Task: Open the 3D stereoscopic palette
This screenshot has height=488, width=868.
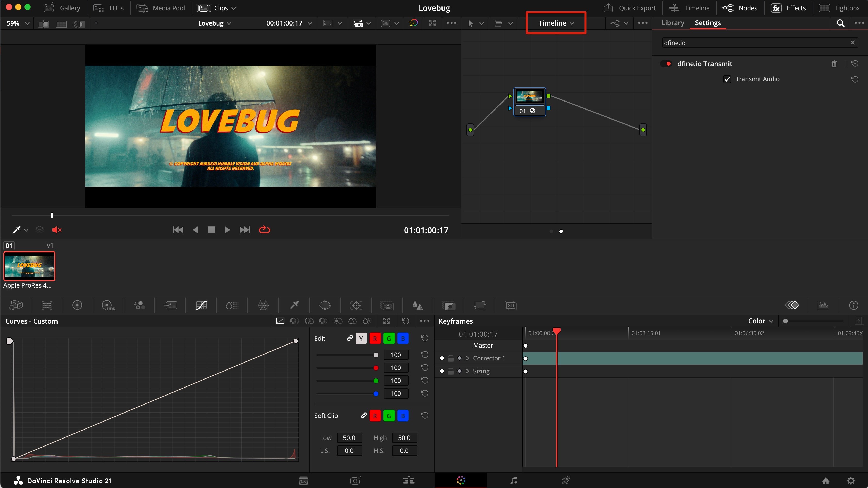Action: [x=511, y=306]
